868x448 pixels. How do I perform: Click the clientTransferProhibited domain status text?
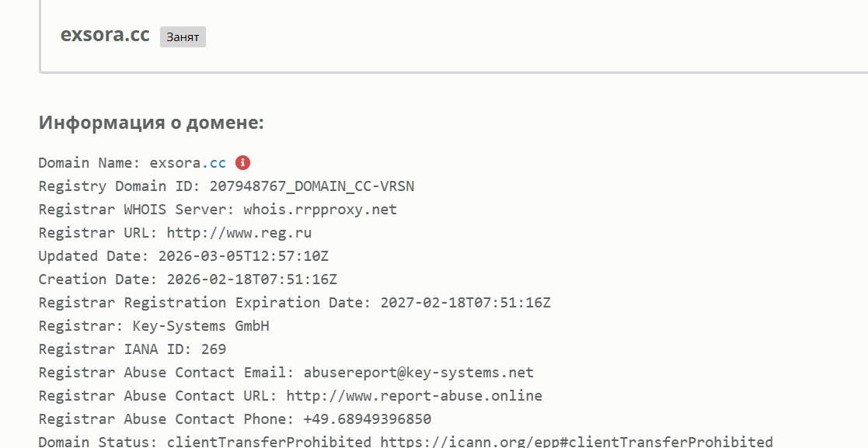269,442
